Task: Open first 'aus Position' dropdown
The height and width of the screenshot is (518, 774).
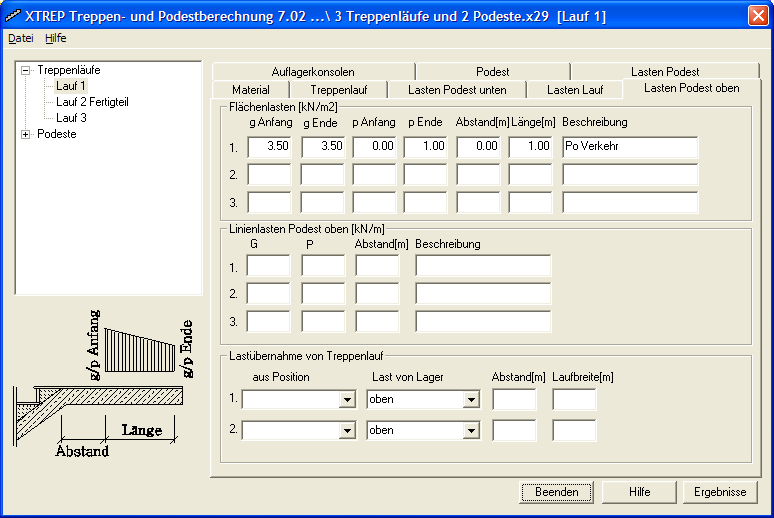Action: pos(347,399)
